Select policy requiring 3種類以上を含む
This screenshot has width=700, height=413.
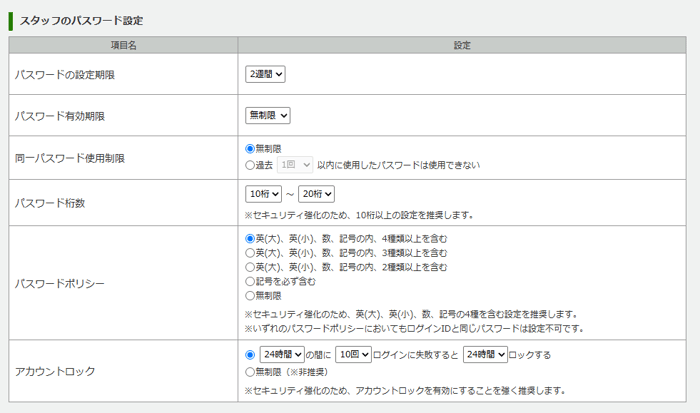[x=250, y=253]
